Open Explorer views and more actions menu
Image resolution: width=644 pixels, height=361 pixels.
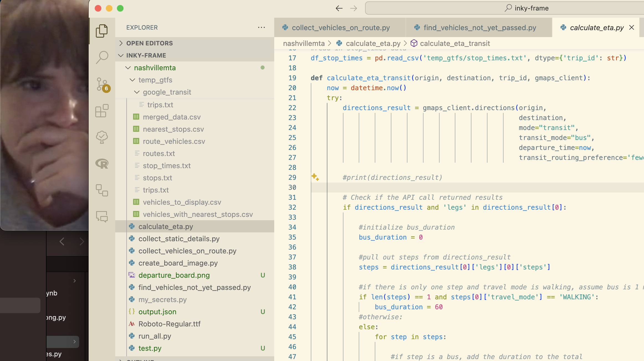click(x=261, y=27)
